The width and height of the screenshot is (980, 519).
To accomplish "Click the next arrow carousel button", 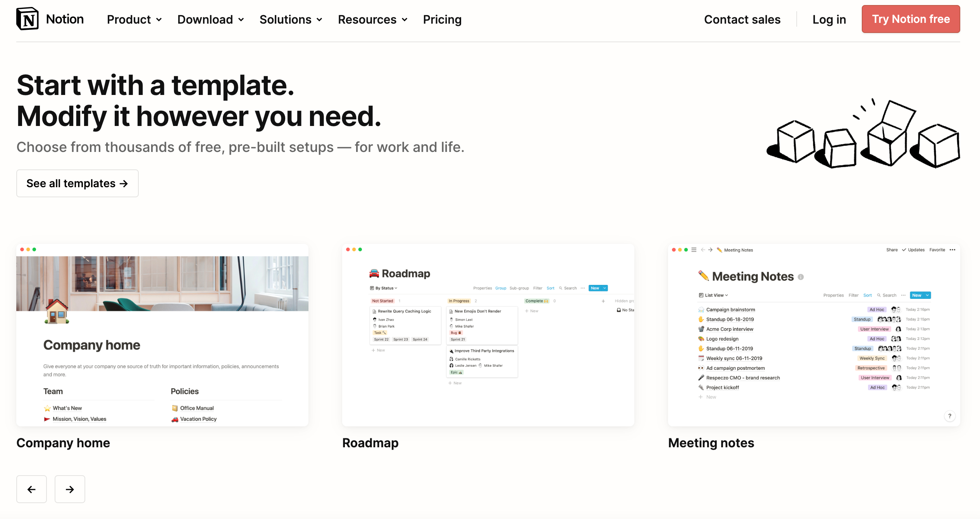I will pyautogui.click(x=70, y=489).
